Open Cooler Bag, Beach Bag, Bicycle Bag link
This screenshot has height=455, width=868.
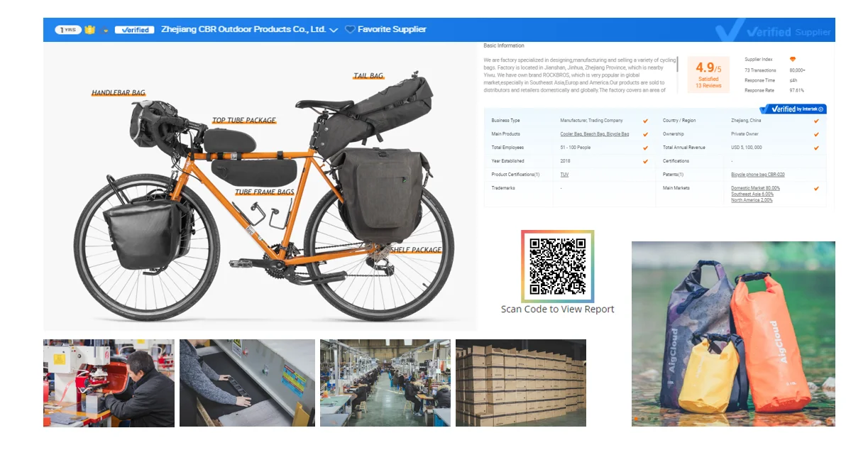[595, 134]
